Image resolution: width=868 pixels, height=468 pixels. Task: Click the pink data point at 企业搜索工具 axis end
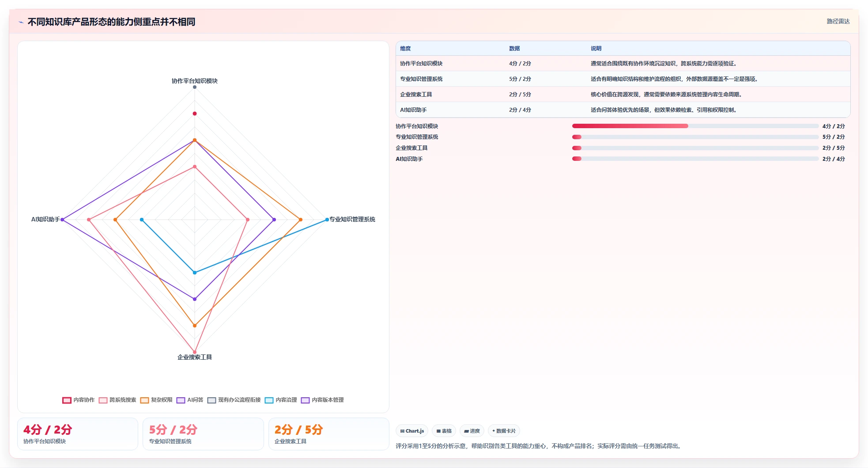195,352
